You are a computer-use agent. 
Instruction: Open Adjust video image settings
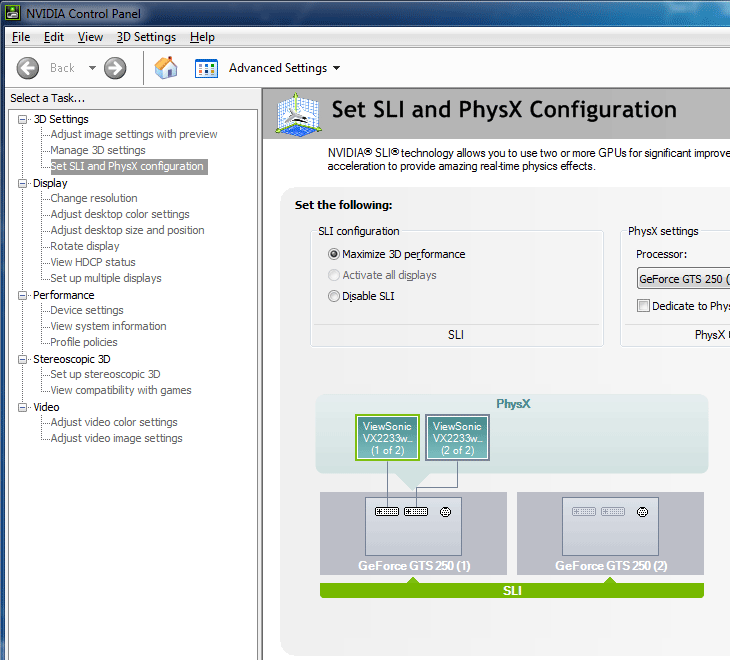pos(116,438)
